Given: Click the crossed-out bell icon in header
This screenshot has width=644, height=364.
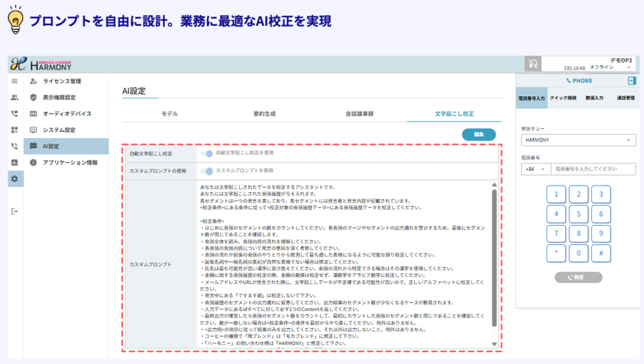Looking at the screenshot, I should [x=533, y=63].
